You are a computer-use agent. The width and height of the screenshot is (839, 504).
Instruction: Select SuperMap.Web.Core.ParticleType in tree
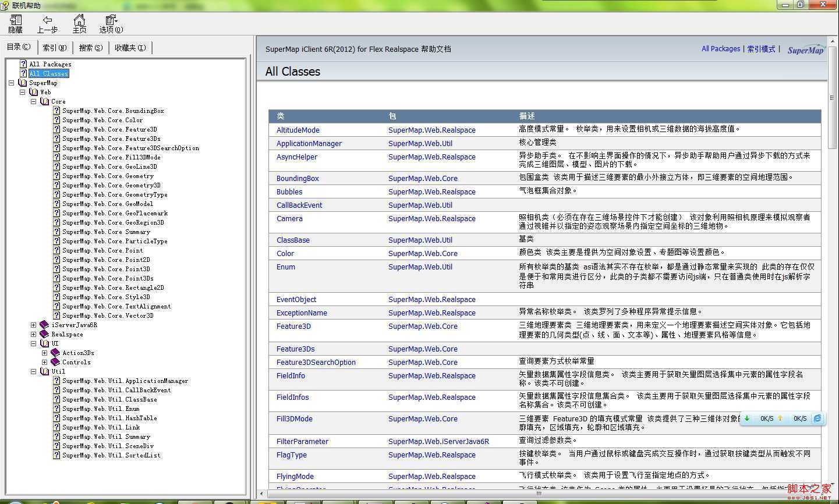click(x=115, y=241)
